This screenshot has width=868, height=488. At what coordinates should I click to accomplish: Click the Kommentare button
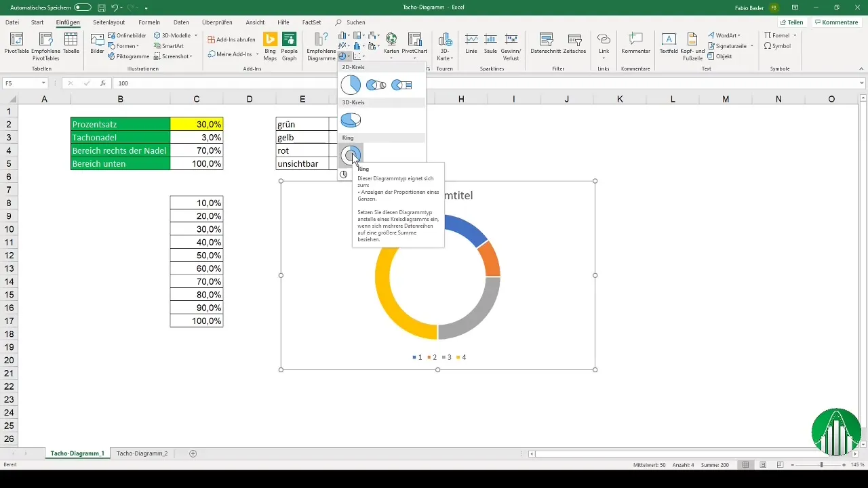836,22
